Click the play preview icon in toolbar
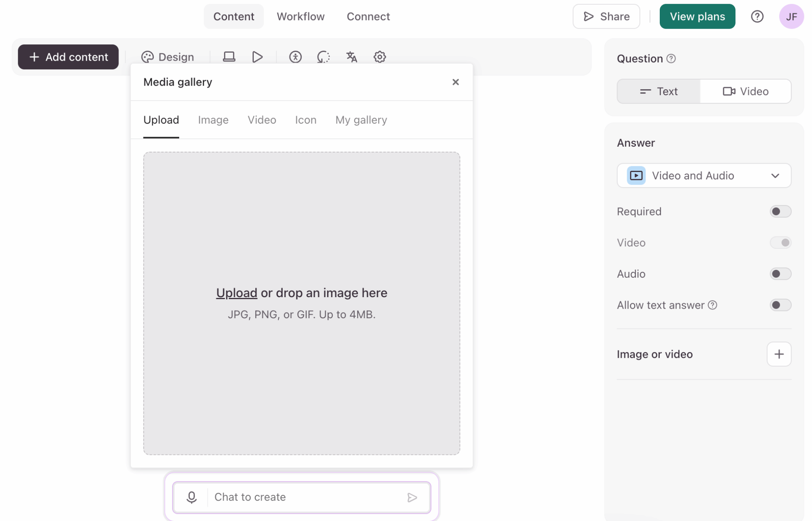Image resolution: width=812 pixels, height=521 pixels. [x=257, y=57]
